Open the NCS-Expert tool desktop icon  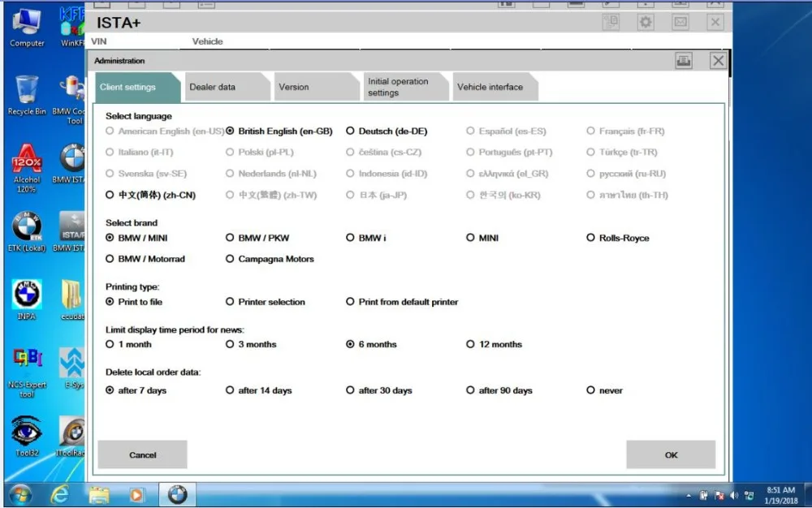click(27, 372)
